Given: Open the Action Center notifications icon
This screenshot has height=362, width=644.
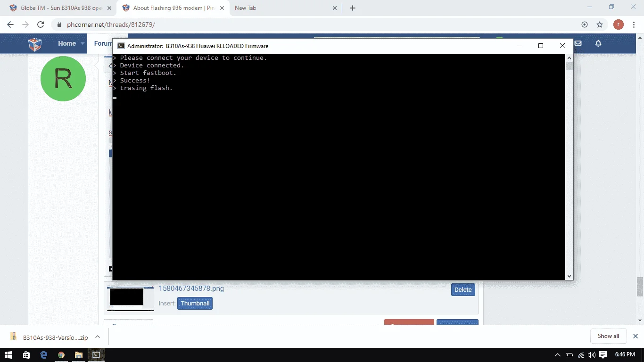Looking at the screenshot, I should (603, 355).
